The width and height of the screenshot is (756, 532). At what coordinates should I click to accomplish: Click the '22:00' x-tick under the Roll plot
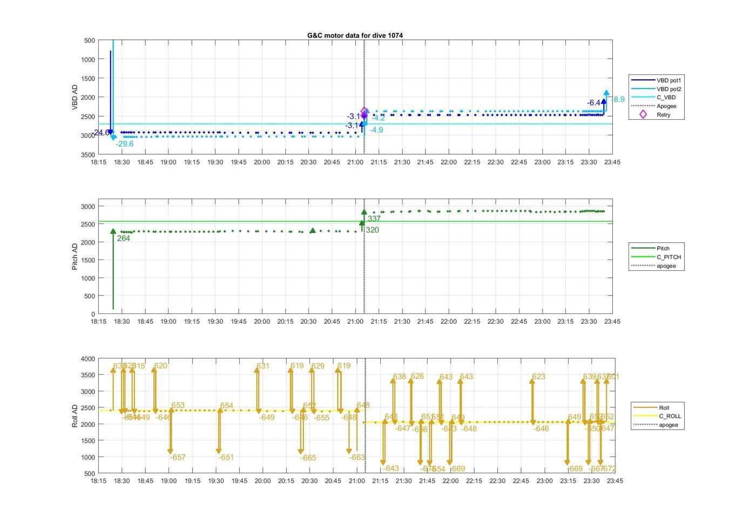pos(450,481)
